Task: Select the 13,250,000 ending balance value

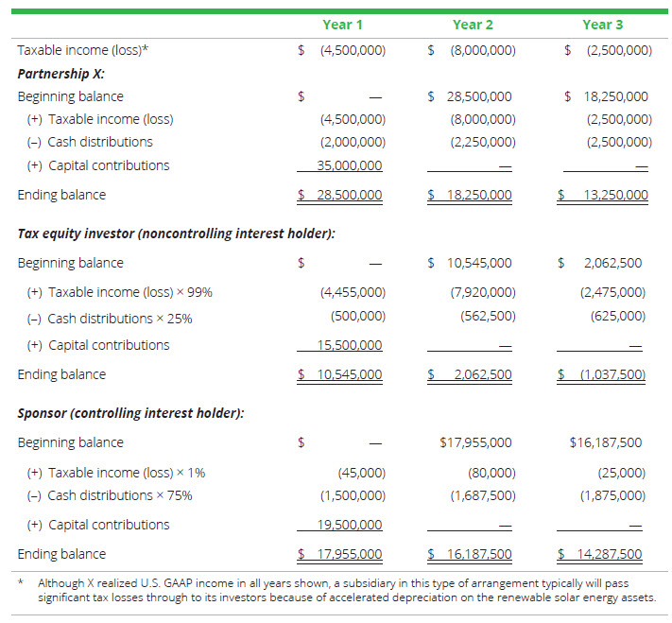Action: point(610,196)
